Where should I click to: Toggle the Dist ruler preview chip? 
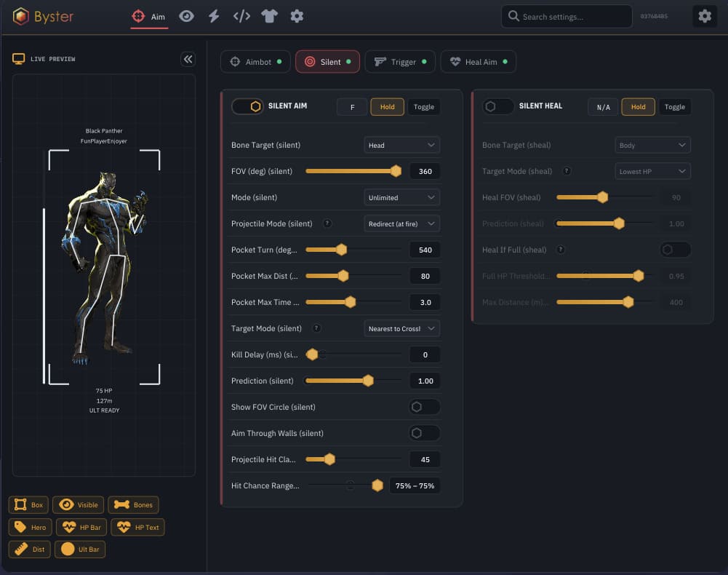29,550
